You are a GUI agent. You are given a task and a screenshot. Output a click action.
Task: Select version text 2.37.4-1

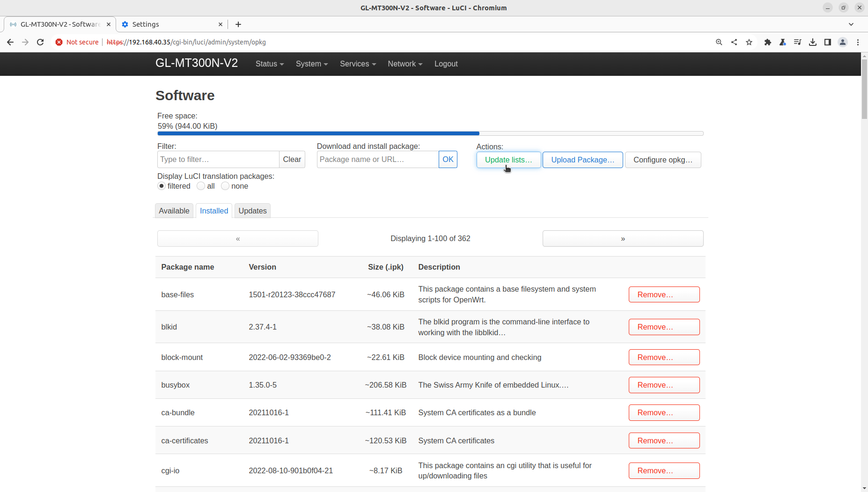pyautogui.click(x=263, y=327)
